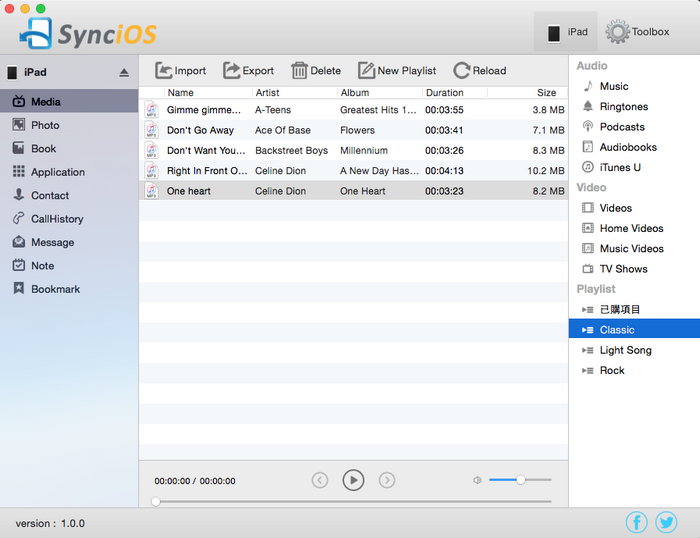Open the Application section
The image size is (700, 538).
[69, 172]
